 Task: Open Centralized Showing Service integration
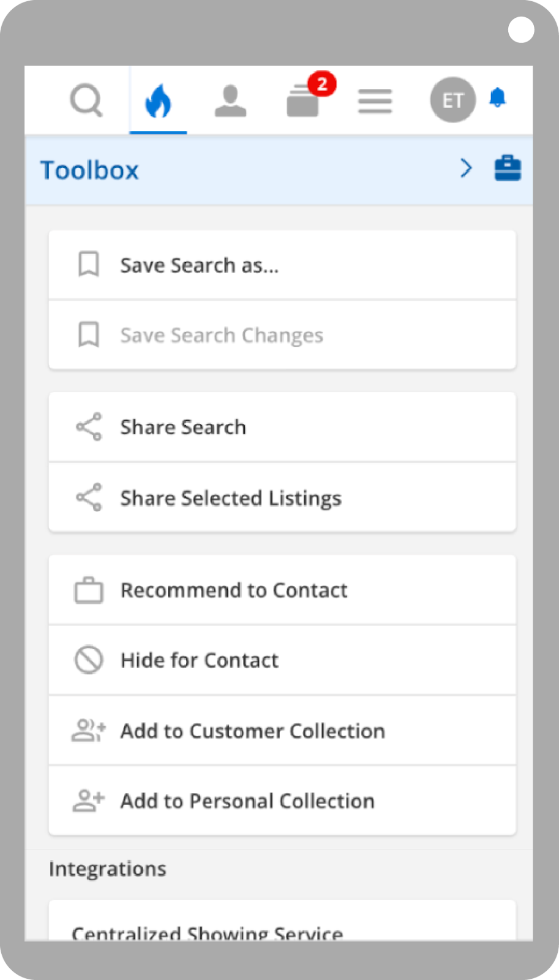pyautogui.click(x=207, y=932)
